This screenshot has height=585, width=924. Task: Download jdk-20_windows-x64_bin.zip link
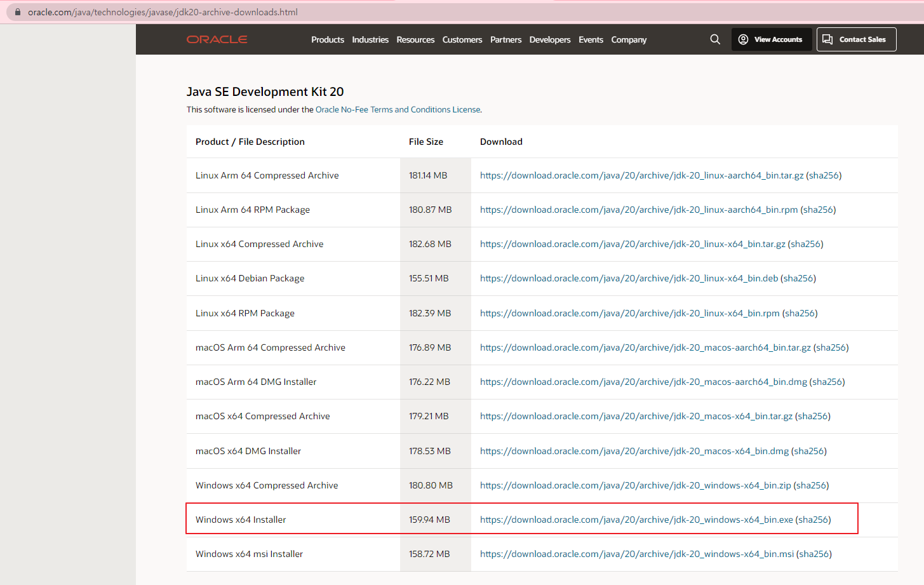click(636, 485)
